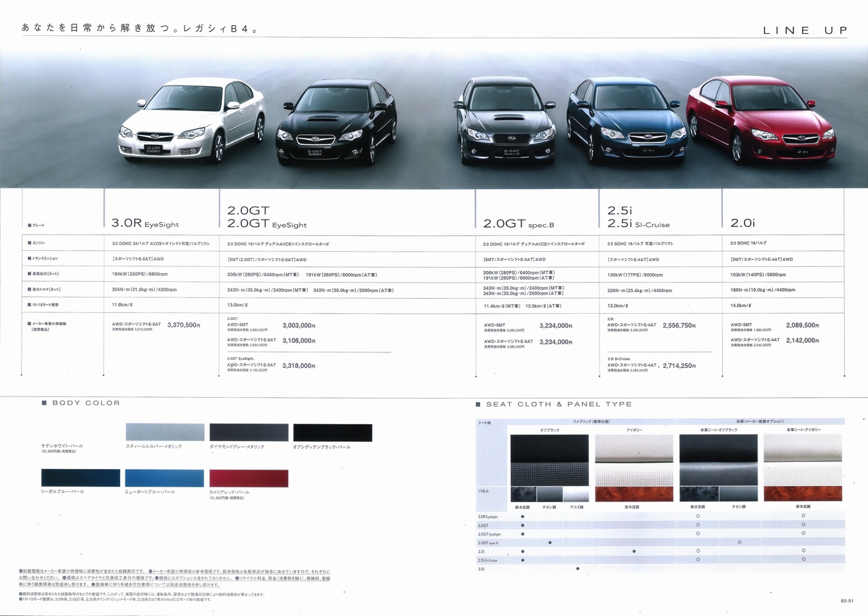Click the LINE UP heading
The height and width of the screenshot is (616, 868).
(x=805, y=30)
